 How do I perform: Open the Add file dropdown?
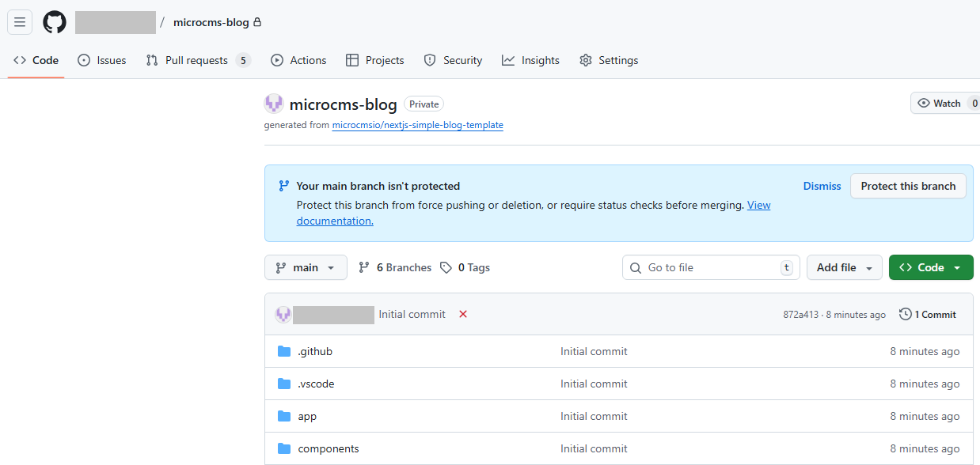pyautogui.click(x=844, y=267)
